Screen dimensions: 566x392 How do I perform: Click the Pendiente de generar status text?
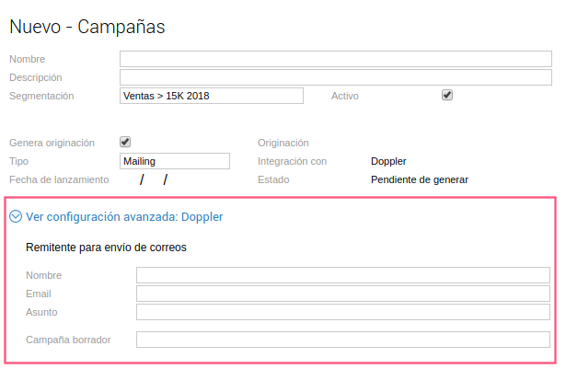tap(419, 179)
